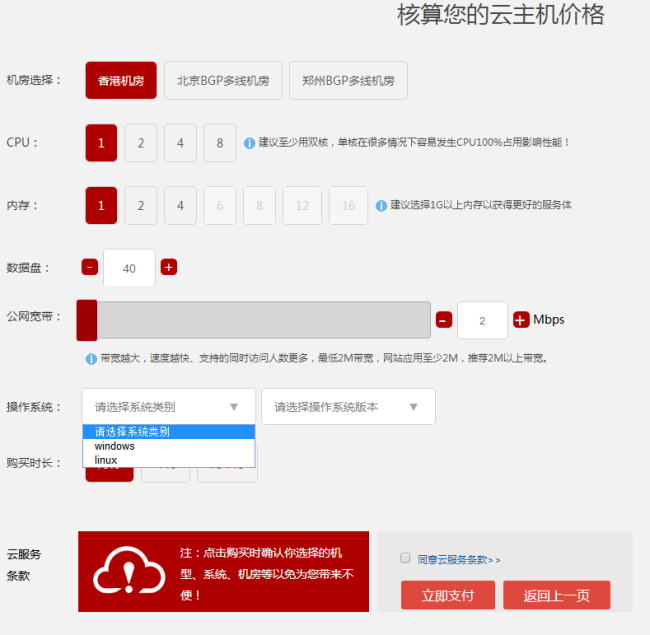Decrease bandwidth with the minus icon
Viewport: 650px width, 635px height.
tap(444, 320)
